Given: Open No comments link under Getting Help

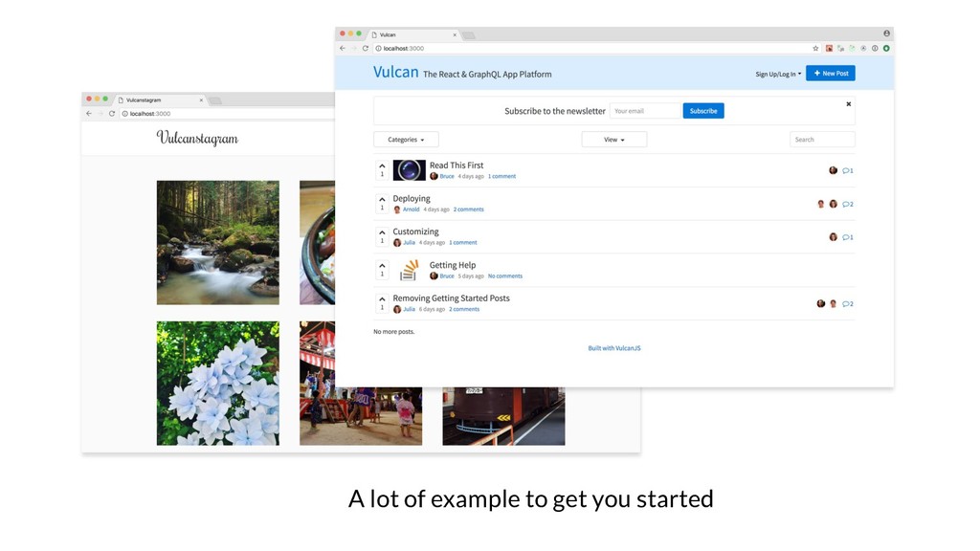Looking at the screenshot, I should tap(505, 276).
